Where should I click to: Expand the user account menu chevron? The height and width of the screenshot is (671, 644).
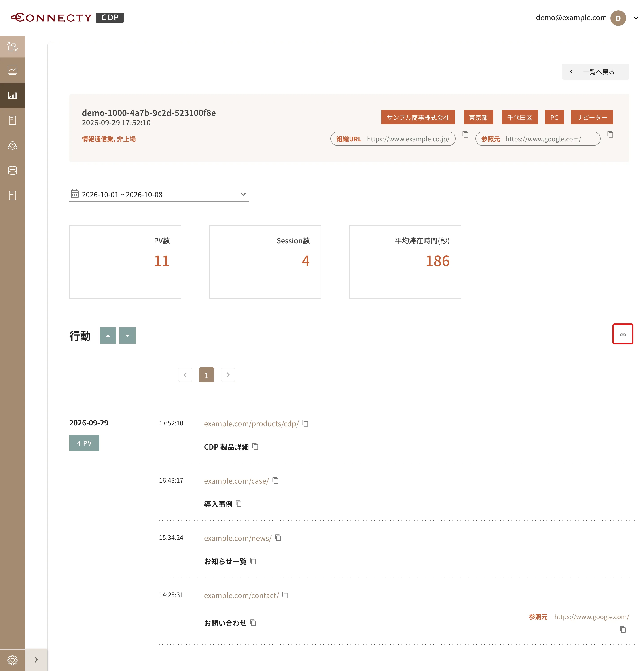[x=636, y=18]
